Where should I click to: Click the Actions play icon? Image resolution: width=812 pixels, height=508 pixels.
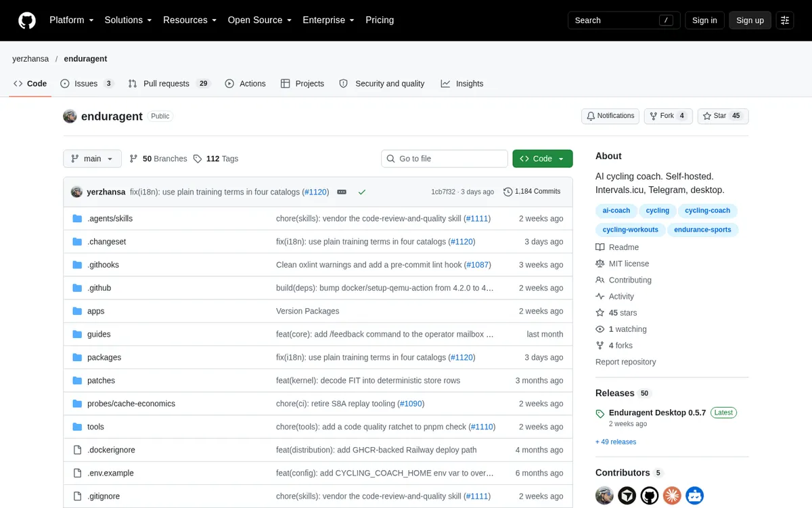pos(229,83)
